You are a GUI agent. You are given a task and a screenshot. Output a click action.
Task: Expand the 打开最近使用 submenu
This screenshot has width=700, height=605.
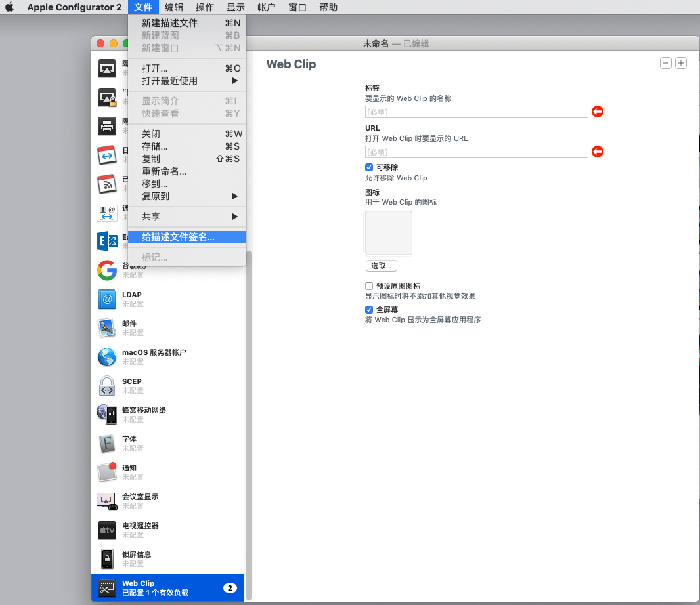(x=187, y=81)
